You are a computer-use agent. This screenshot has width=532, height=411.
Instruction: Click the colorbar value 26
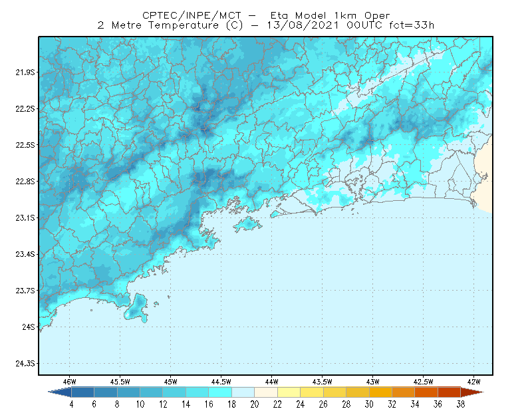pos(323,404)
